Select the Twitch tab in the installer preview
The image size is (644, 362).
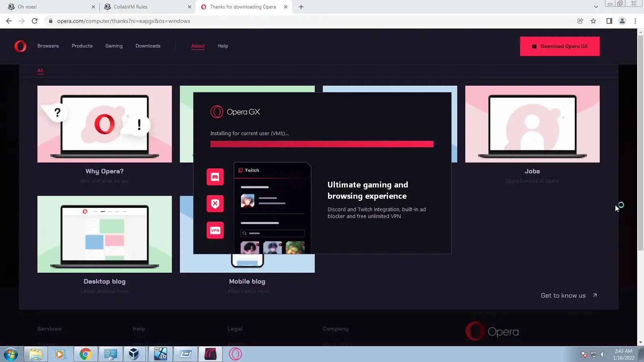(x=249, y=170)
